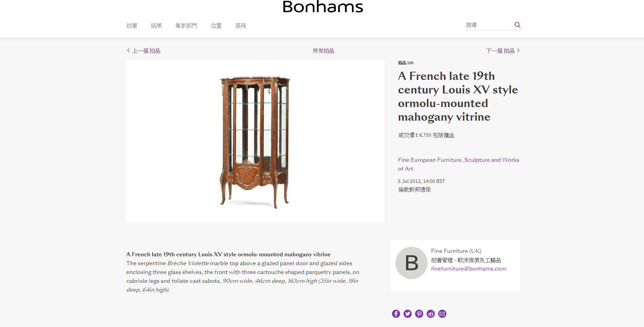Screen dimensions: 644x327
Task: Share this lot on Facebook
Action: click(x=396, y=314)
